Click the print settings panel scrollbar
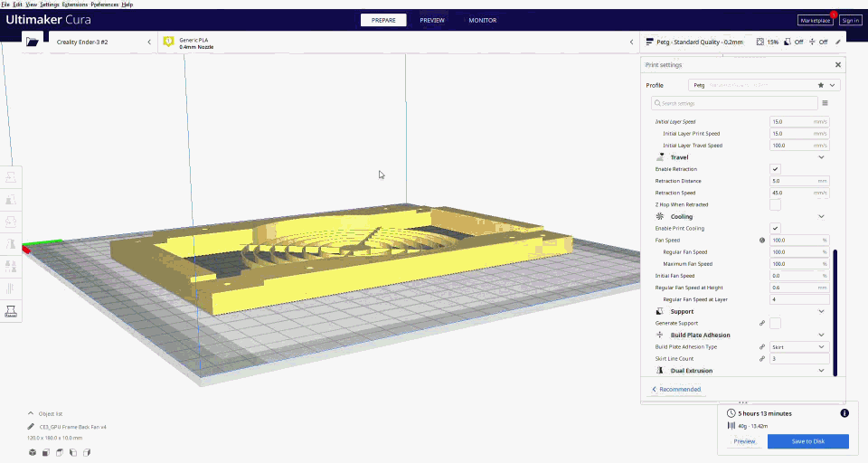Screen dimensions: 868x463 (835, 313)
